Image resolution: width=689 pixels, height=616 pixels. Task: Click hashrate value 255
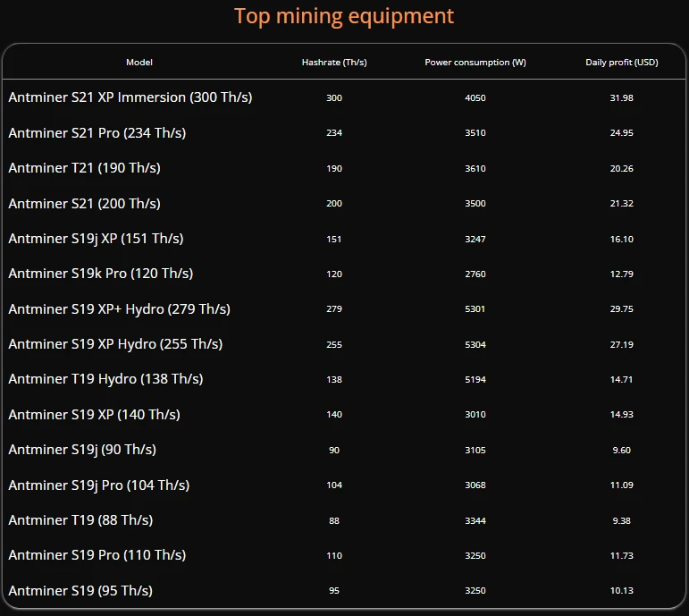click(334, 345)
